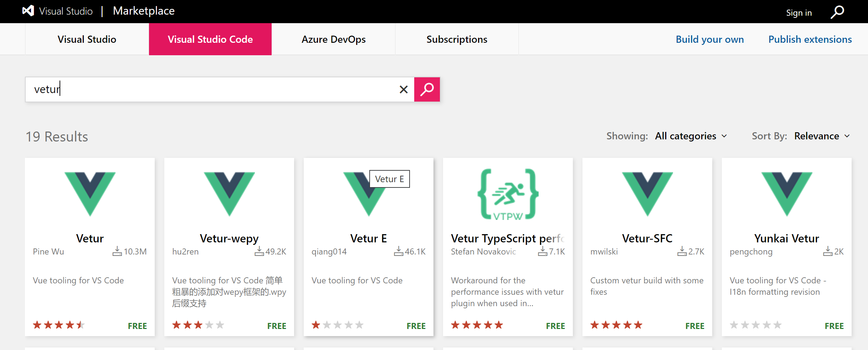Viewport: 868px width, 350px height.
Task: Click publisher name Pine Wu
Action: (48, 252)
